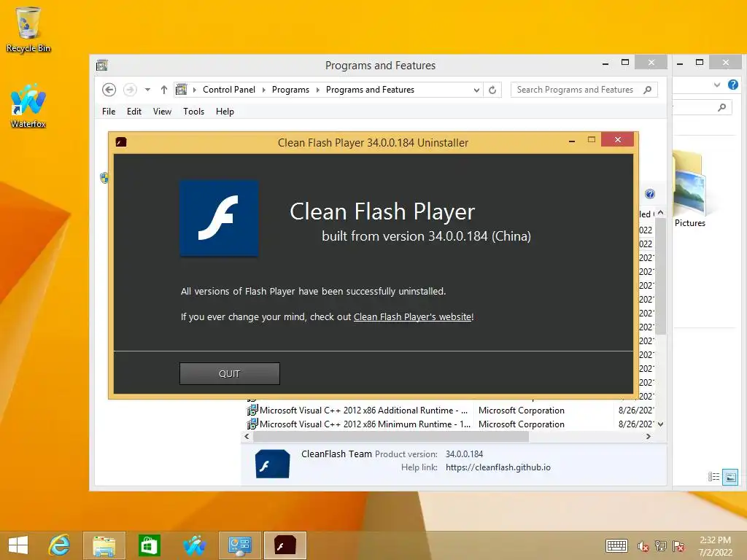Switch to Control Panel taskbar item
Viewport: 747px width, 560px height.
(x=239, y=545)
